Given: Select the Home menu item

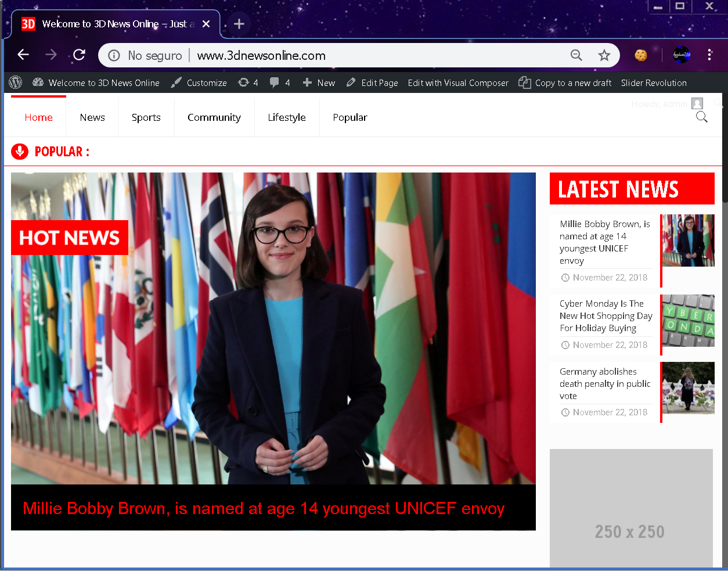Looking at the screenshot, I should pyautogui.click(x=39, y=117).
